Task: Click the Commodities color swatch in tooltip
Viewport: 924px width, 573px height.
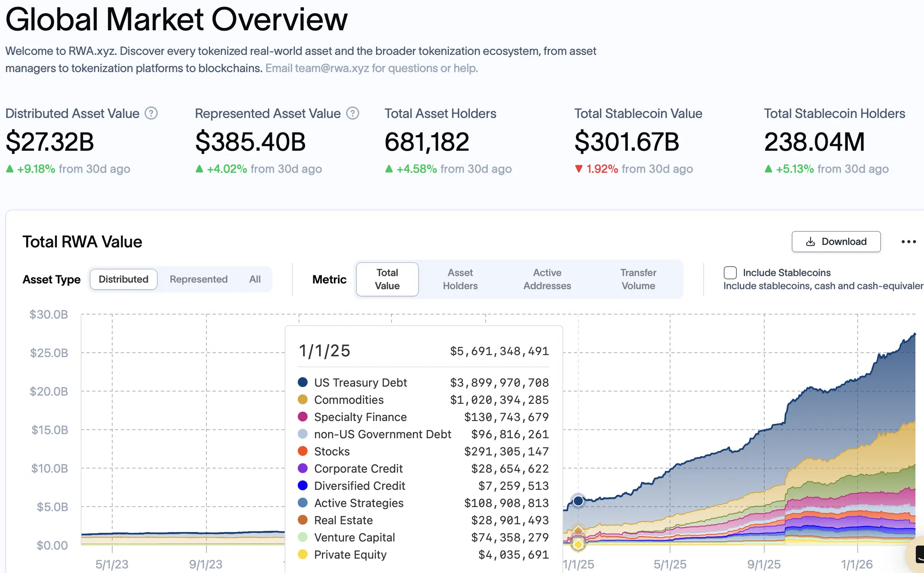Action: tap(302, 399)
